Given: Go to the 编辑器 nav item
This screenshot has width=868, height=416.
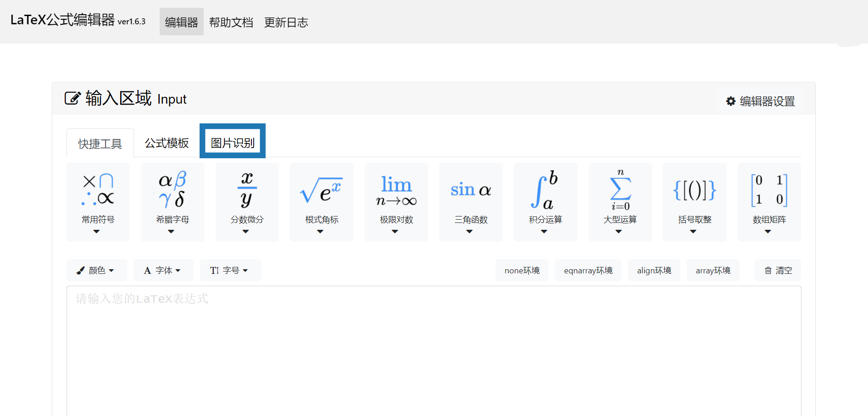Looking at the screenshot, I should pyautogui.click(x=182, y=22).
